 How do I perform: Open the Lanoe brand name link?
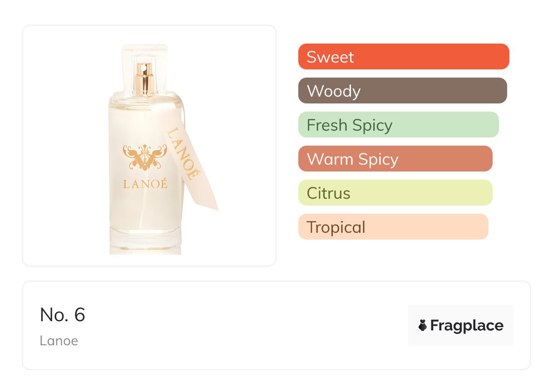pyautogui.click(x=59, y=341)
